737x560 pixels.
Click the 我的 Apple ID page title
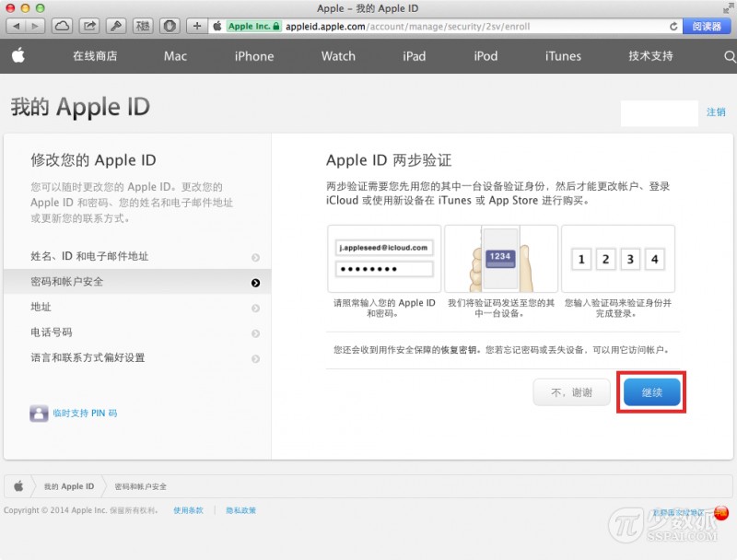tap(80, 107)
